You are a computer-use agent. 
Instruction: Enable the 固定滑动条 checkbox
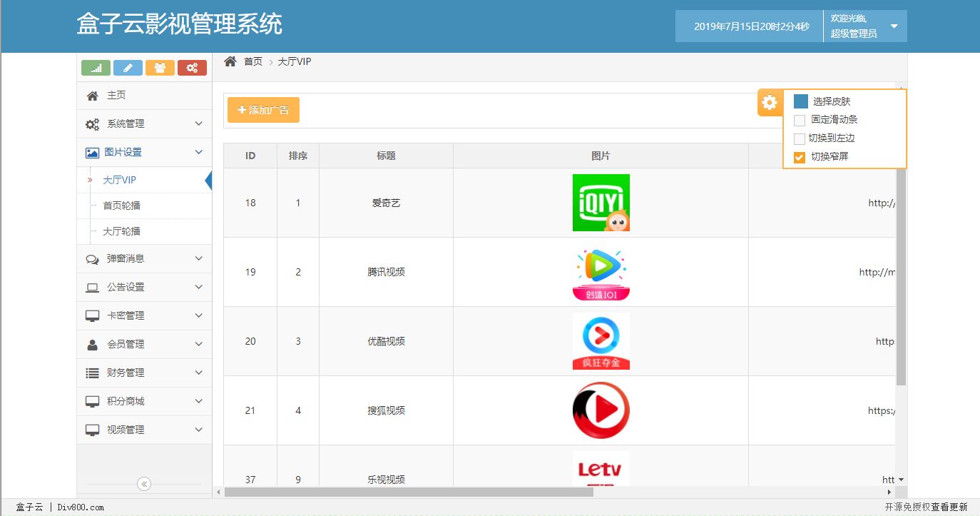[x=800, y=121]
